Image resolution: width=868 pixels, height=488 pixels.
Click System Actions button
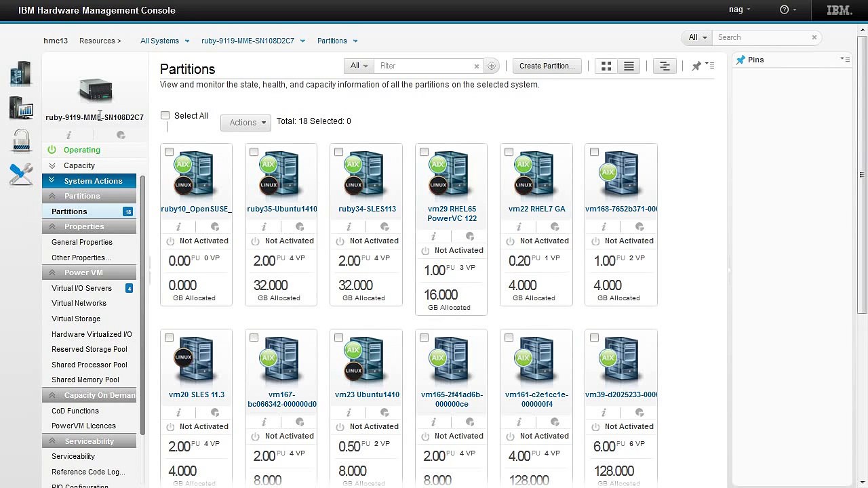coord(90,181)
